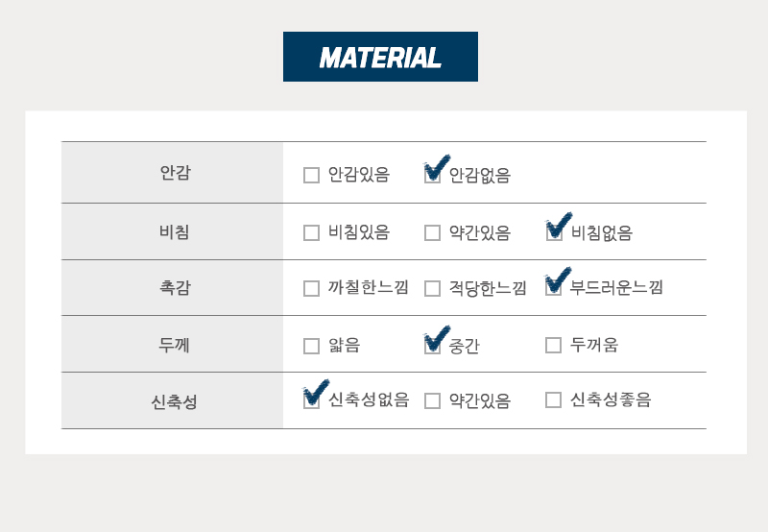
Task: Check the 두꺼움 checkbox
Action: pyautogui.click(x=554, y=345)
